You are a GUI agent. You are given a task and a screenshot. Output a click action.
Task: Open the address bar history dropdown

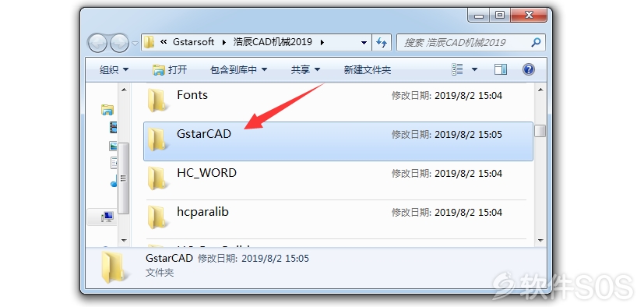364,42
